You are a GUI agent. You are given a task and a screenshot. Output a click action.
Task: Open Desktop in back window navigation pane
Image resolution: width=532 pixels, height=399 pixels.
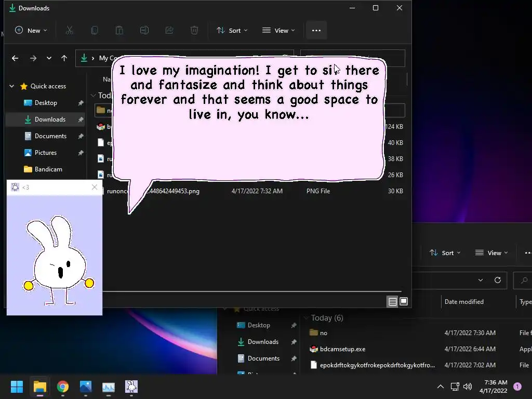coord(259,325)
